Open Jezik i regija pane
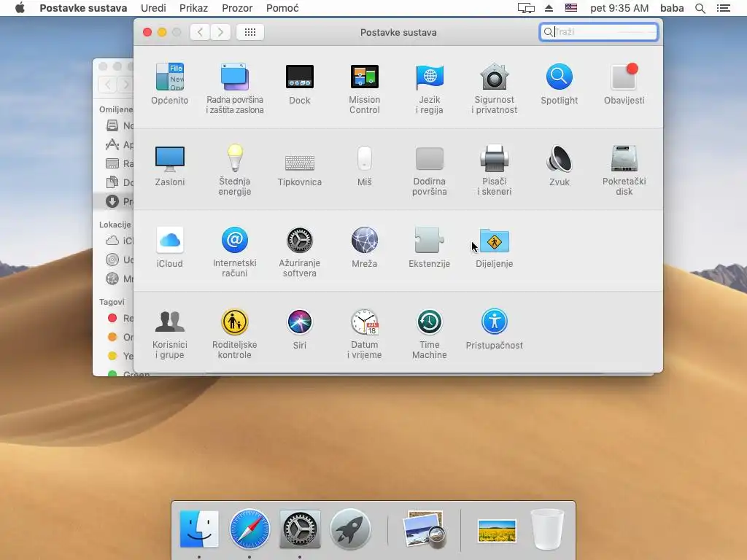747x560 pixels. click(429, 88)
